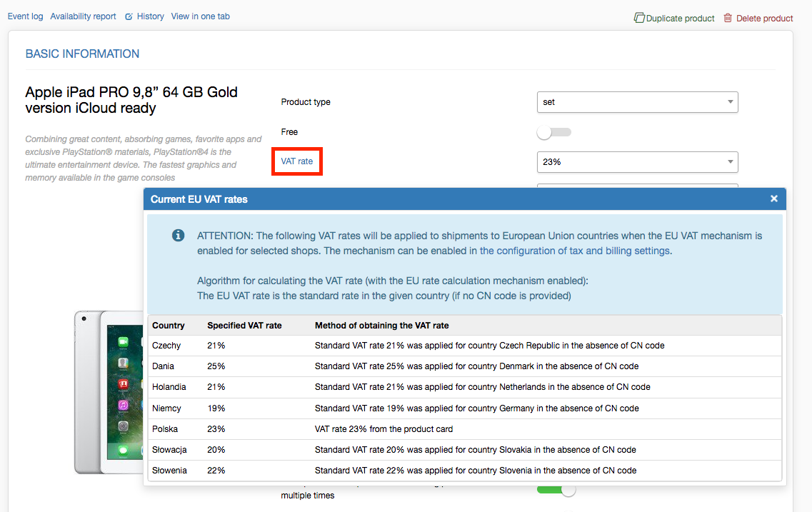The width and height of the screenshot is (812, 512).
Task: Open the History link
Action: pos(150,16)
